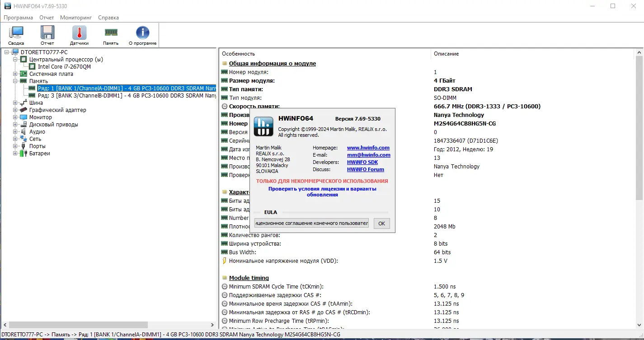Click the plug icon beside Порты

click(x=24, y=146)
